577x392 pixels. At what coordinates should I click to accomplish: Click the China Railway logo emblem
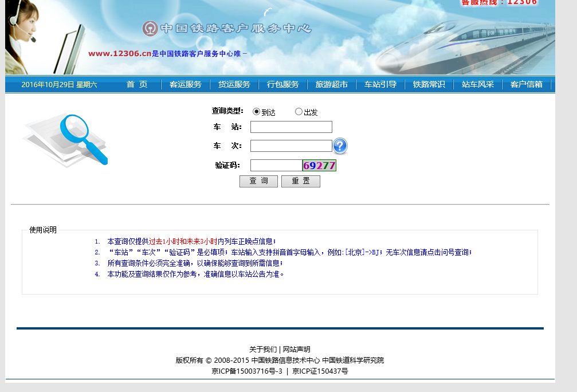click(x=150, y=28)
